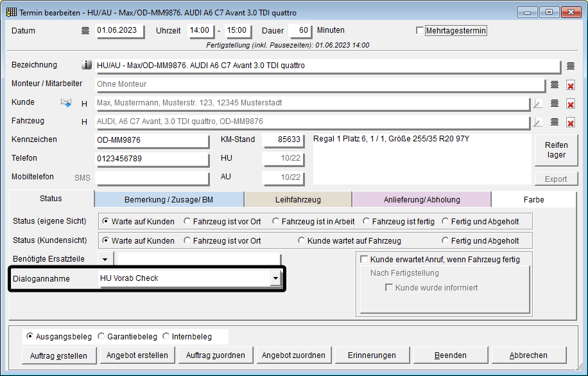588x376 pixels.
Task: Select the Internbeleg radio button
Action: [166, 336]
